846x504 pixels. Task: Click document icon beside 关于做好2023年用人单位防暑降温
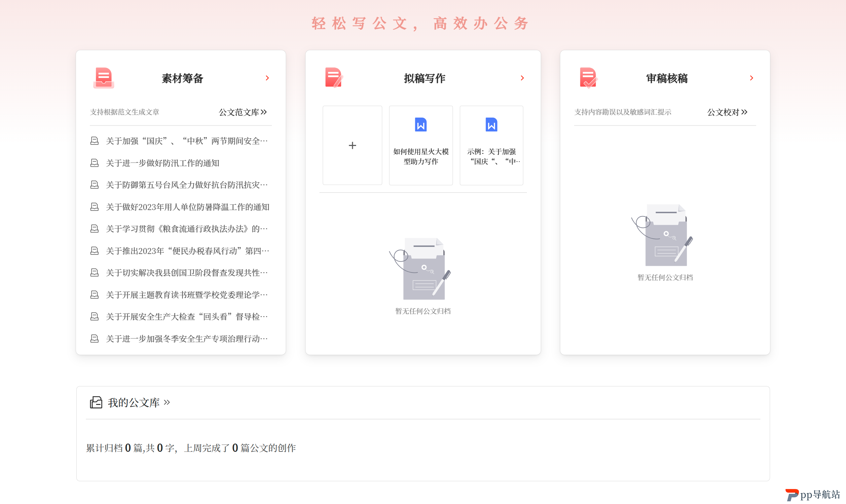pyautogui.click(x=94, y=207)
